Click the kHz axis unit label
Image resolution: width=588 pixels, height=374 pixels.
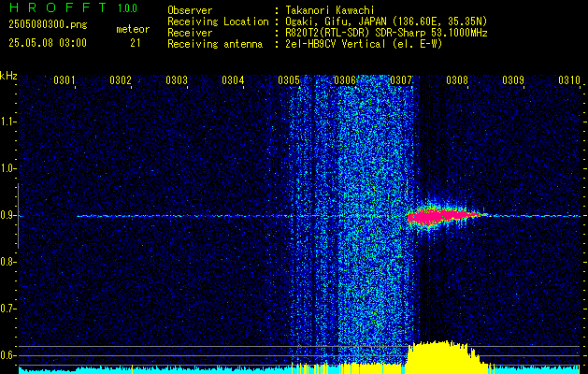click(x=8, y=76)
